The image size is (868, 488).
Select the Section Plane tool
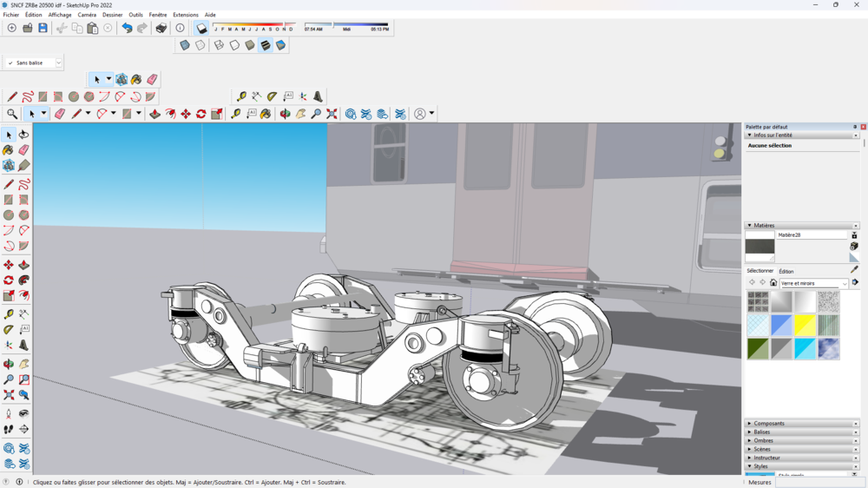coord(23,429)
